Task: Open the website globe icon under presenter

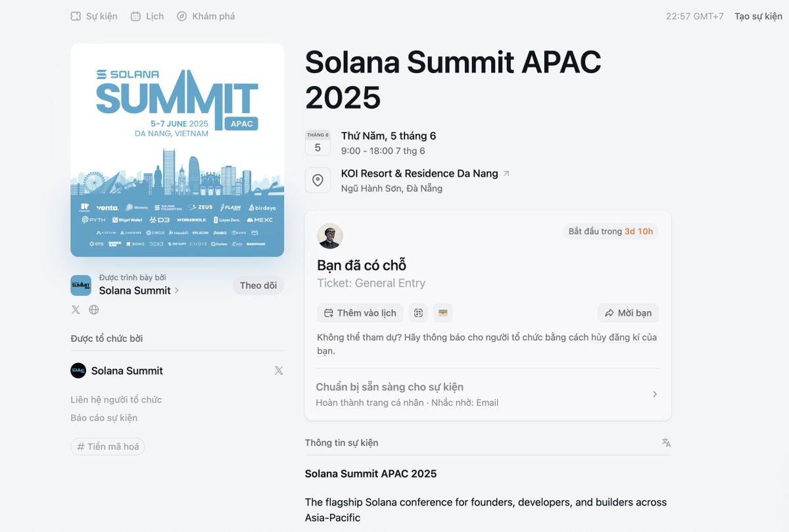Action: (x=94, y=310)
